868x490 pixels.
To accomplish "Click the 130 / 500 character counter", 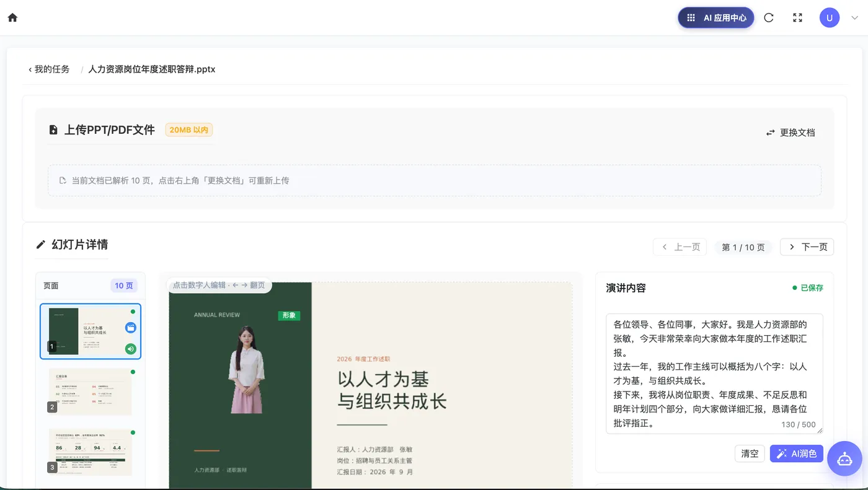I will click(799, 424).
